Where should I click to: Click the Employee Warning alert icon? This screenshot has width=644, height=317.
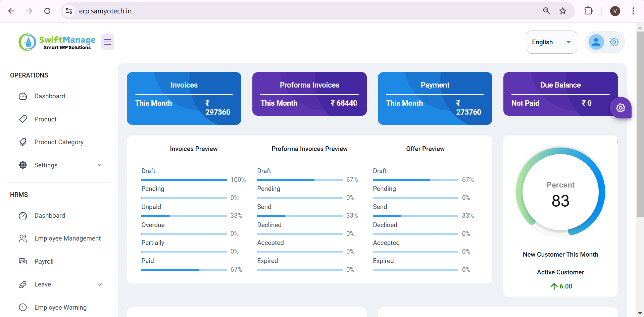click(23, 307)
